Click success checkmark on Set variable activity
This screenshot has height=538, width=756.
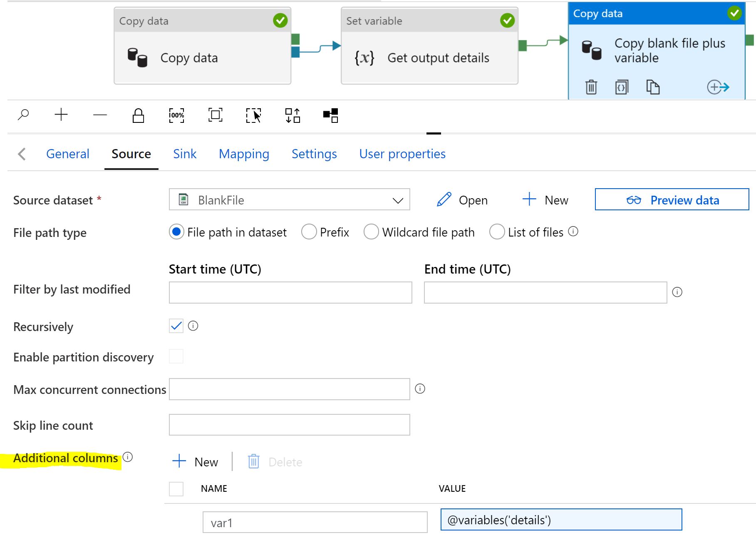(x=507, y=20)
